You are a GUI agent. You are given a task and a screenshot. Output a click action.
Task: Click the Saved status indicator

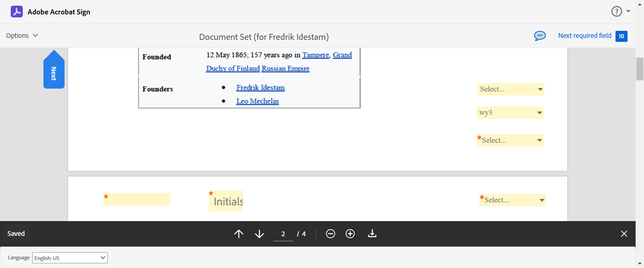[x=16, y=233]
